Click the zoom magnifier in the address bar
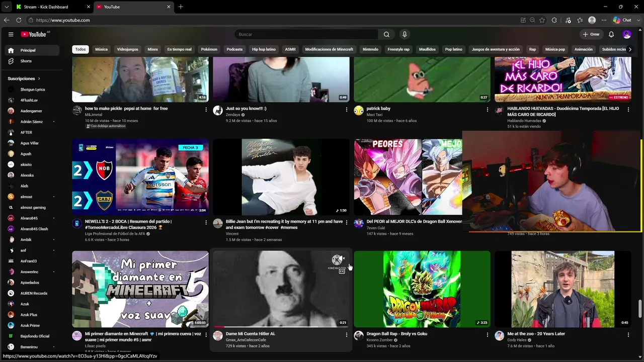644x362 pixels. 532,20
